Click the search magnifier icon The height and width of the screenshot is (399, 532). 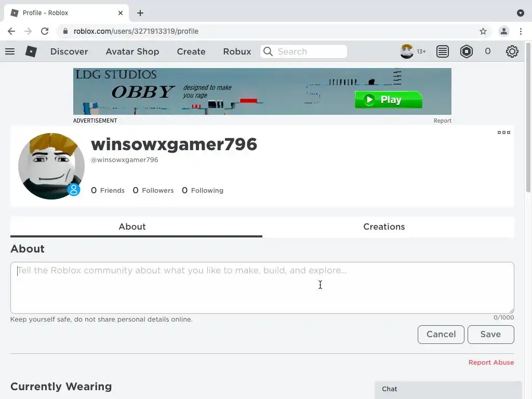click(268, 51)
